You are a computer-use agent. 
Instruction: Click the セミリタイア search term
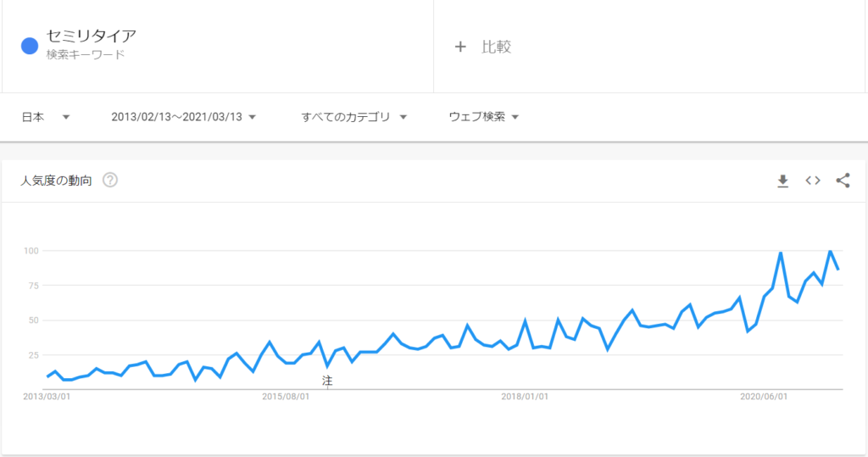click(92, 36)
